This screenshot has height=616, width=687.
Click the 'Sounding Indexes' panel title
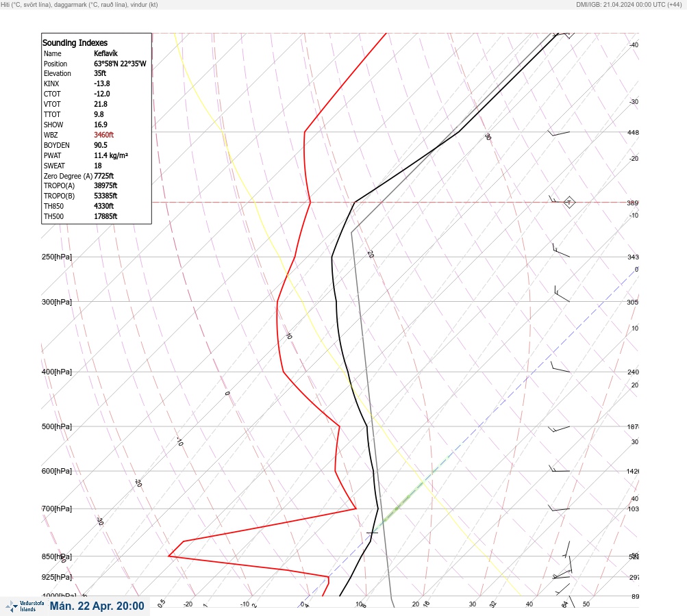click(75, 42)
